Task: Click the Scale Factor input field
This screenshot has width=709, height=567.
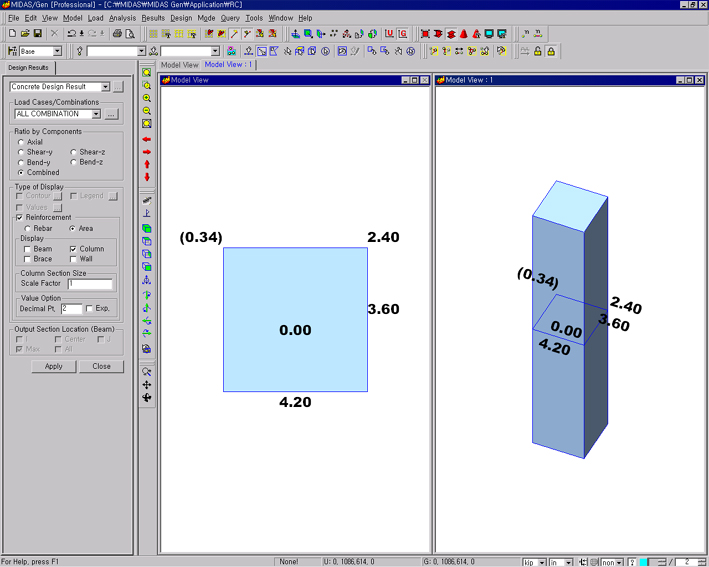Action: pyautogui.click(x=90, y=284)
